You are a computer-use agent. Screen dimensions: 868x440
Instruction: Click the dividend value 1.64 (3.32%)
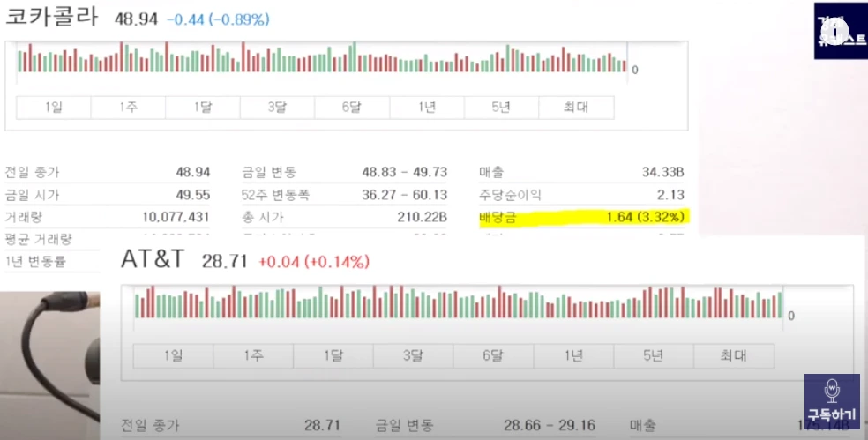pos(646,217)
